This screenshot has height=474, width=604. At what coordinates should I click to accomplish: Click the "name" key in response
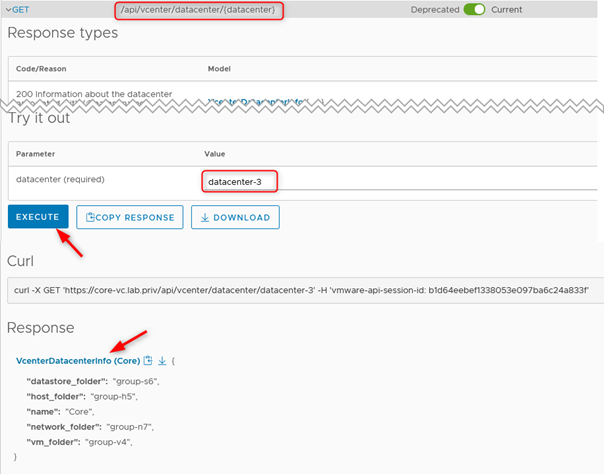tap(44, 412)
